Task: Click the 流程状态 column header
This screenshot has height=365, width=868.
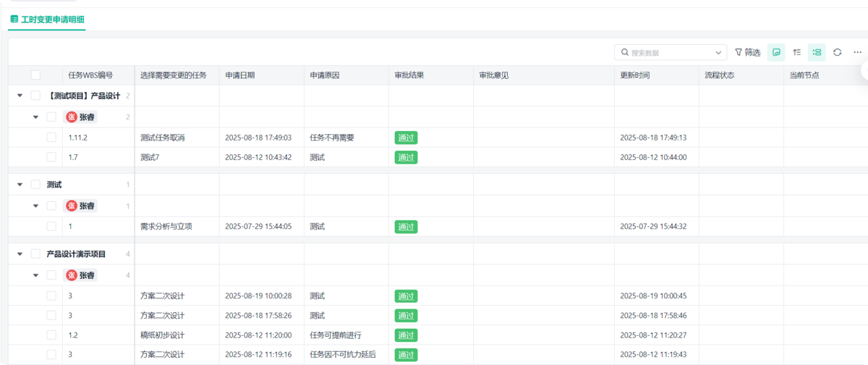Action: point(741,75)
